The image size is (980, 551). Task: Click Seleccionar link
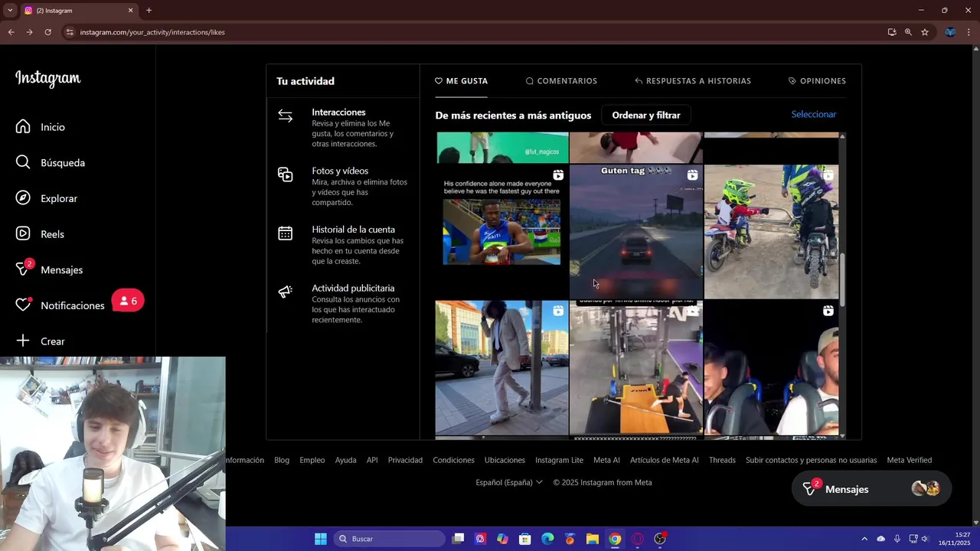814,114
